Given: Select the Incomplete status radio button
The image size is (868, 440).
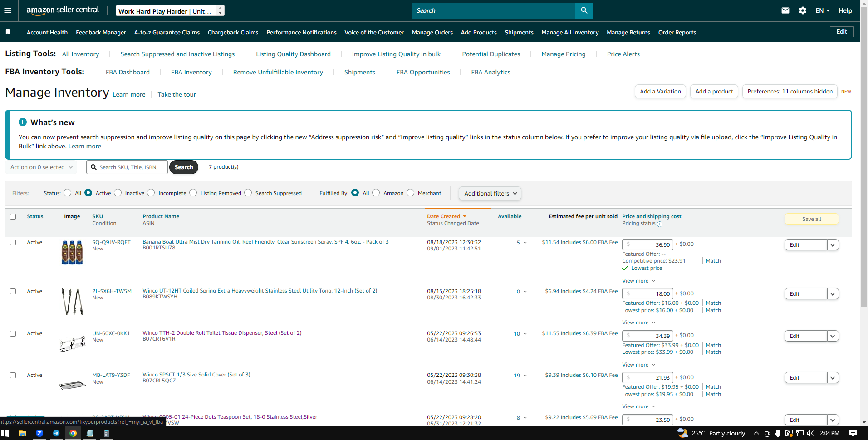Looking at the screenshot, I should 151,193.
